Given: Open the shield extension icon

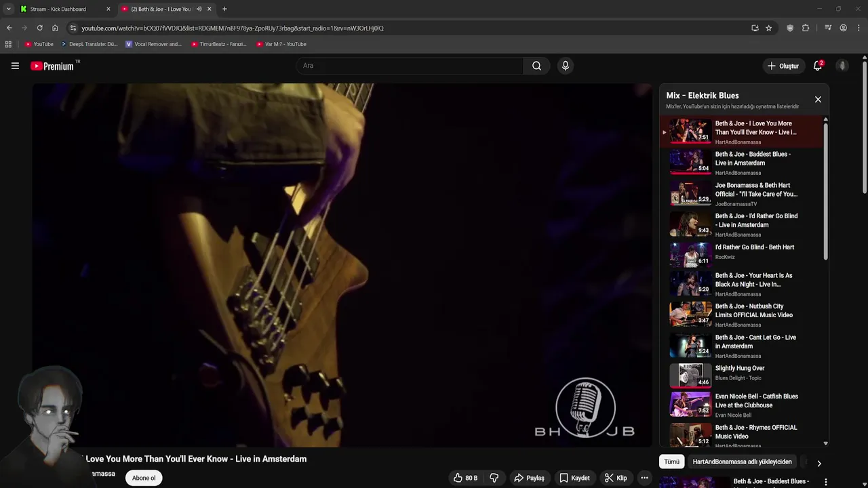Looking at the screenshot, I should [790, 28].
